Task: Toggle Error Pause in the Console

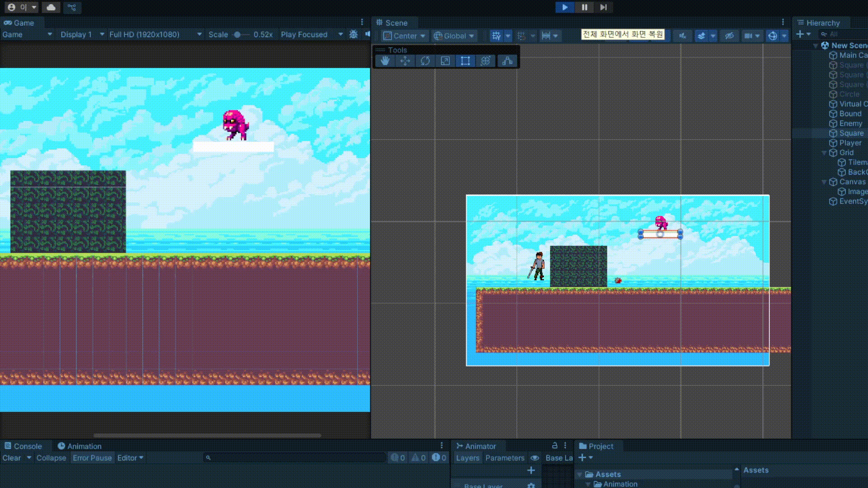Action: (92, 458)
